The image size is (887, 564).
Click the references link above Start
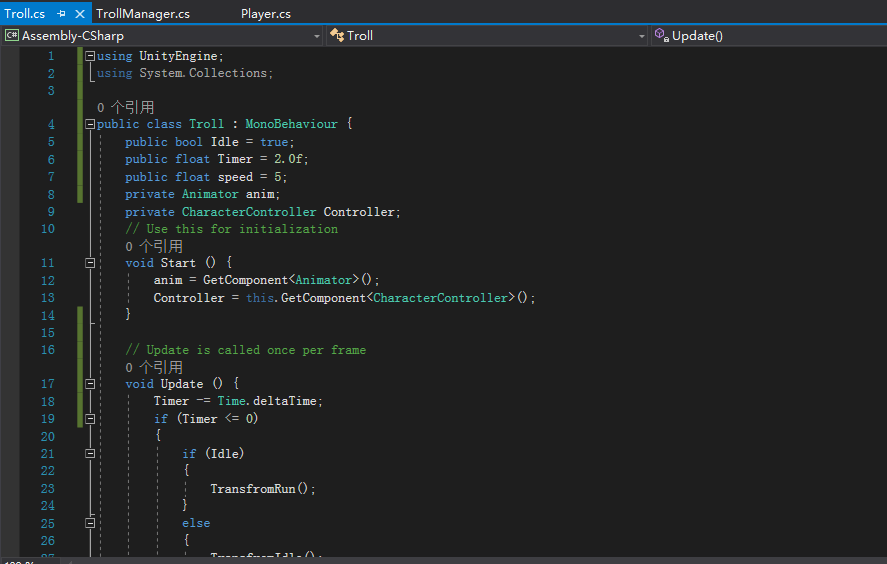click(x=154, y=246)
